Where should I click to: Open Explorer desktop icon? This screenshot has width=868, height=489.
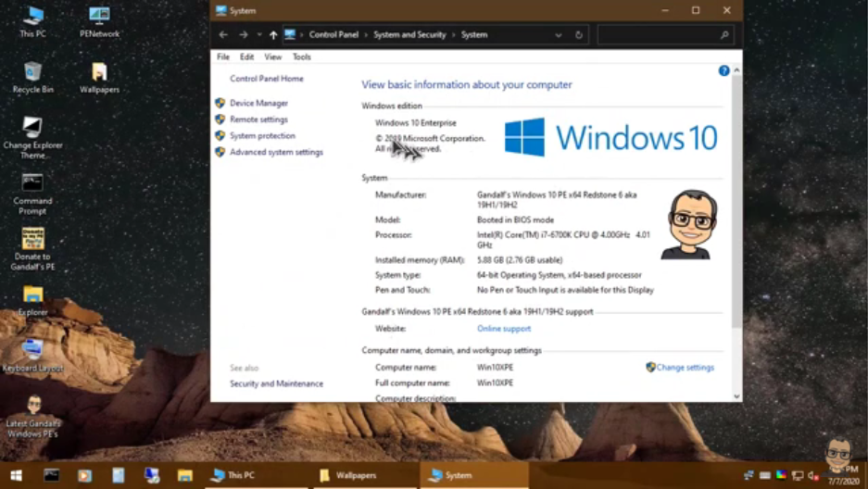[x=32, y=300]
